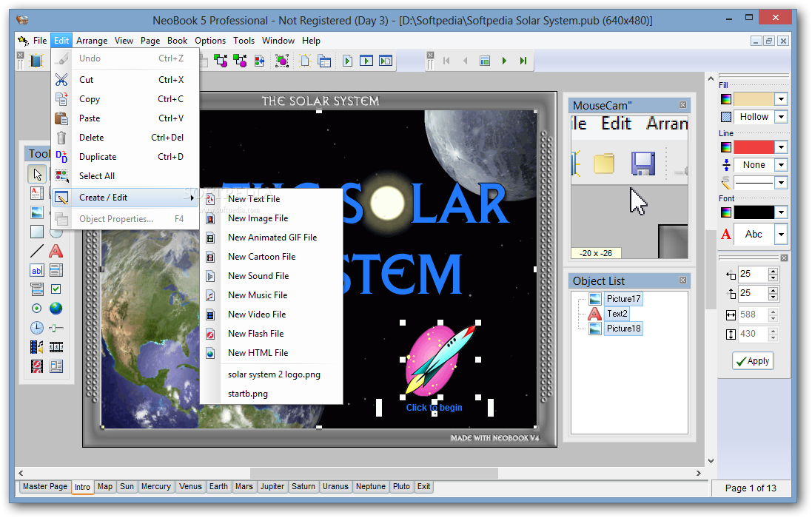Open the Line color dropdown
812x518 pixels.
tap(781, 147)
